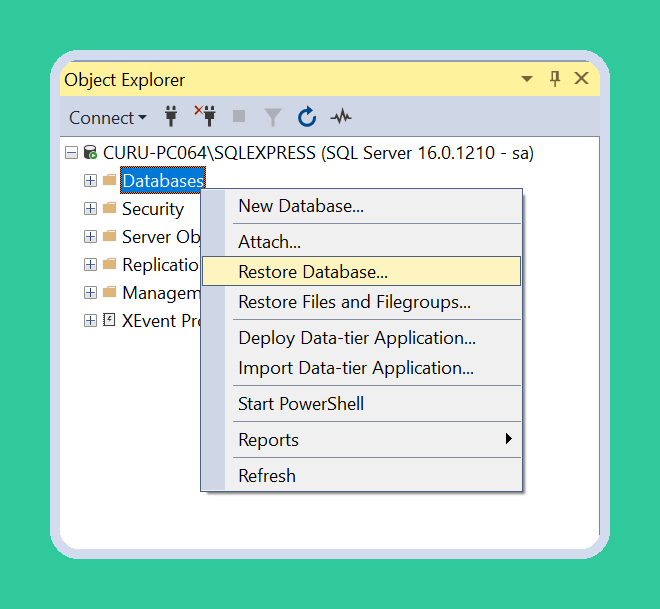Expand the Databases folder node
Screen dimensions: 660x609
tap(90, 181)
